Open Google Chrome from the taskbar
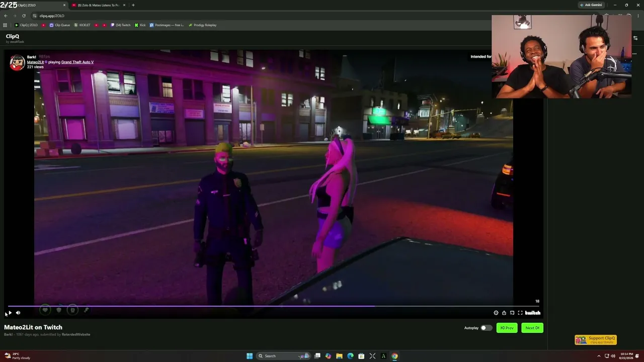Viewport: 644px width, 362px height. 394,356
